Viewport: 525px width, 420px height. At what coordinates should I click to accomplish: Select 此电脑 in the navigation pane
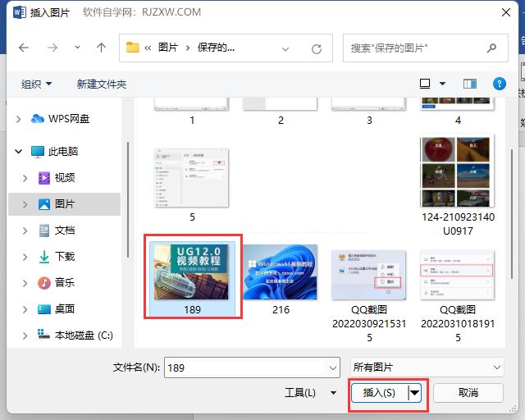pyautogui.click(x=55, y=152)
